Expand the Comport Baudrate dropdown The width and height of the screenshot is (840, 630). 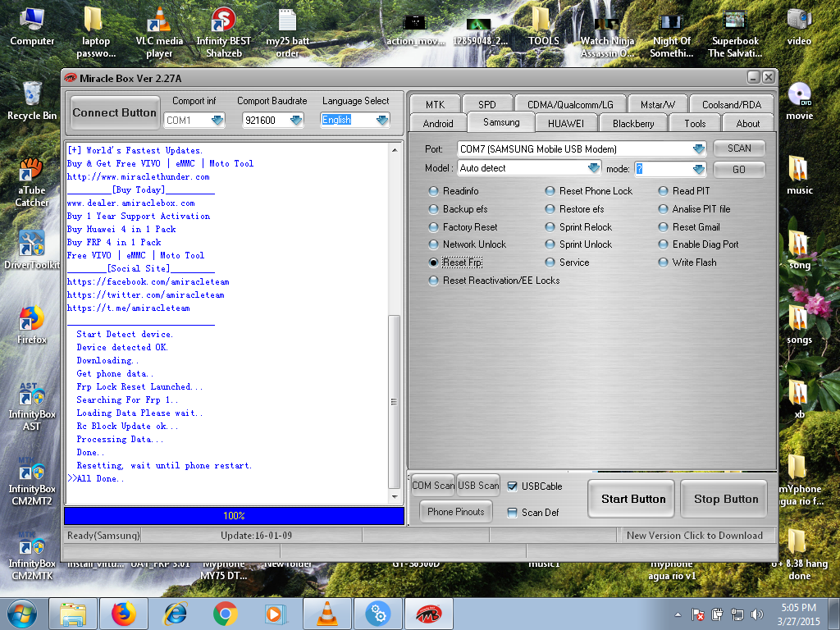[x=296, y=121]
